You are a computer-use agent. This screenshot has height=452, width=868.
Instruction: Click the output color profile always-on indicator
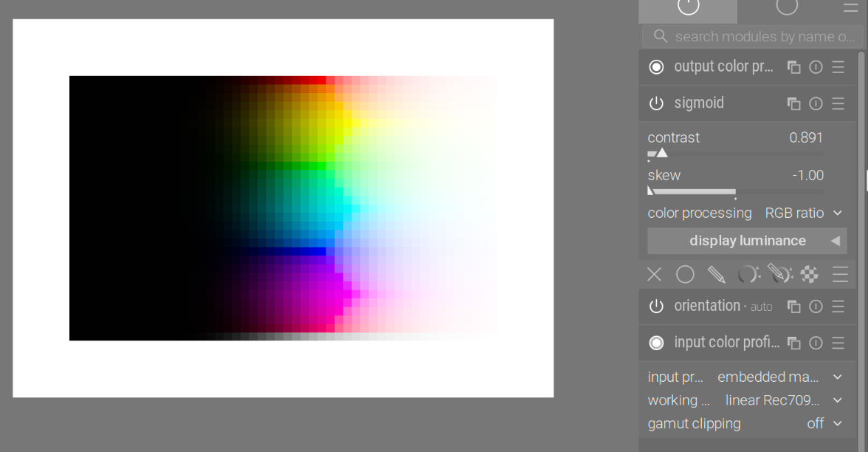coord(657,67)
